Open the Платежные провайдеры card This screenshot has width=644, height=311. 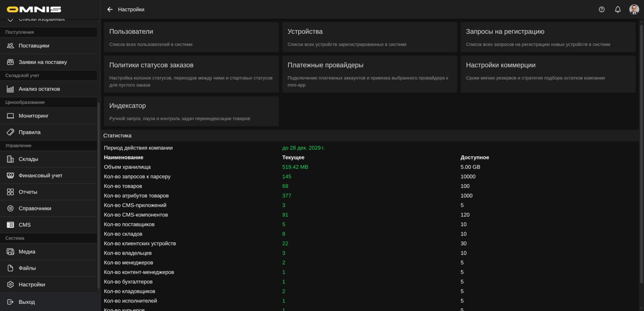(369, 74)
